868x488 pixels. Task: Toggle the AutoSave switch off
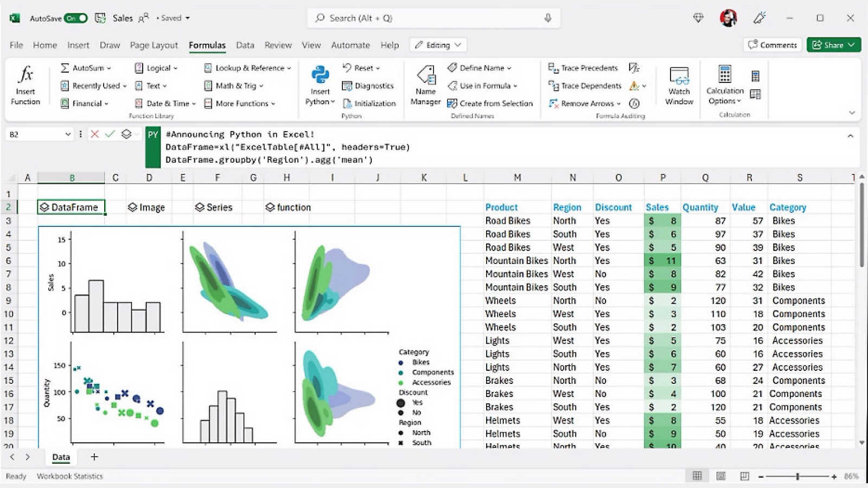coord(75,18)
